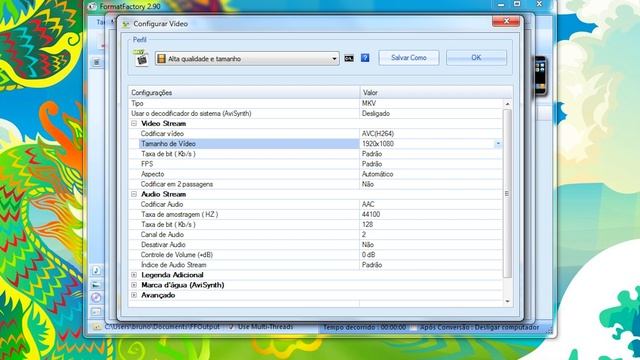Toggle Use Multi-Threads checkbox in FormatFactory
Image resolution: width=640 pixels, height=360 pixels.
click(231, 327)
